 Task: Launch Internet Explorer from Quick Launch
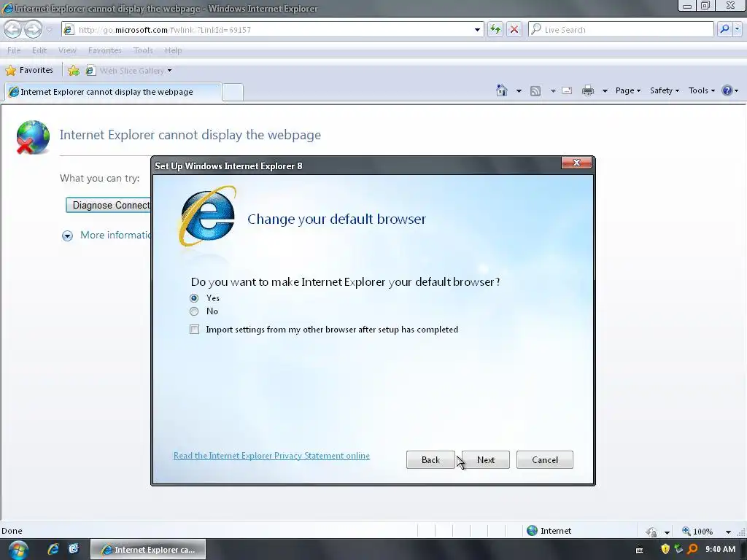click(53, 549)
